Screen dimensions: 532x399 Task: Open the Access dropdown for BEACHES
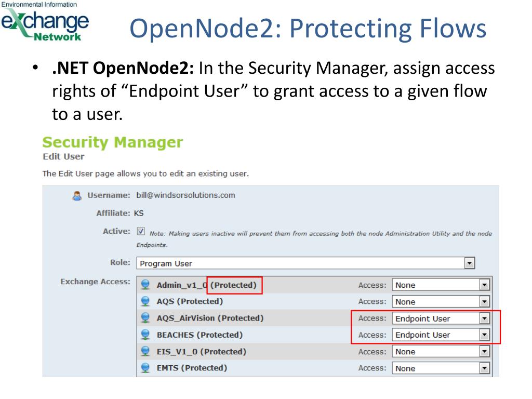coord(441,335)
